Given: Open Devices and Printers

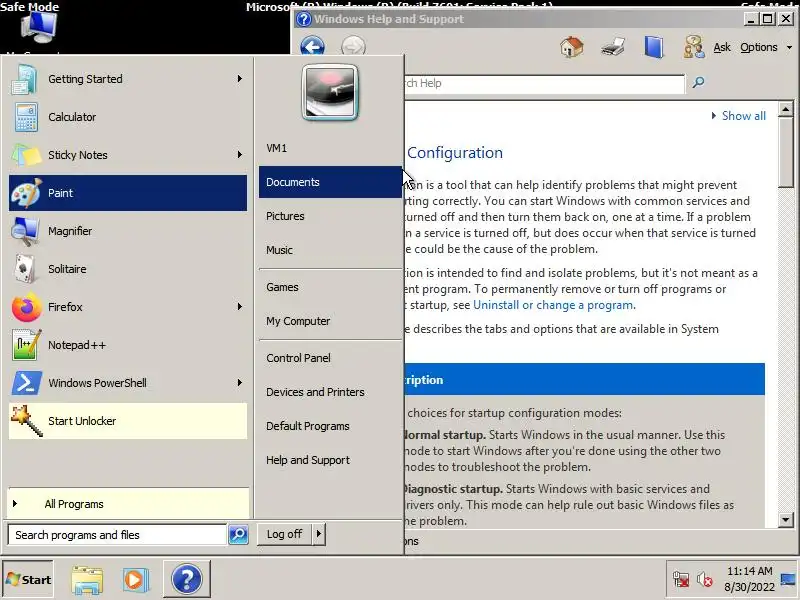Looking at the screenshot, I should coord(330,392).
